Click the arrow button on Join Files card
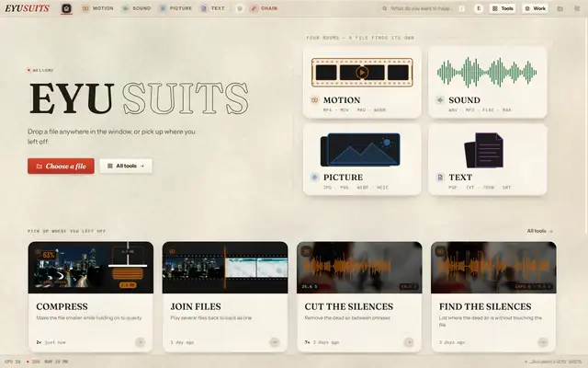Viewport: 588px width, 368px height. coord(275,342)
